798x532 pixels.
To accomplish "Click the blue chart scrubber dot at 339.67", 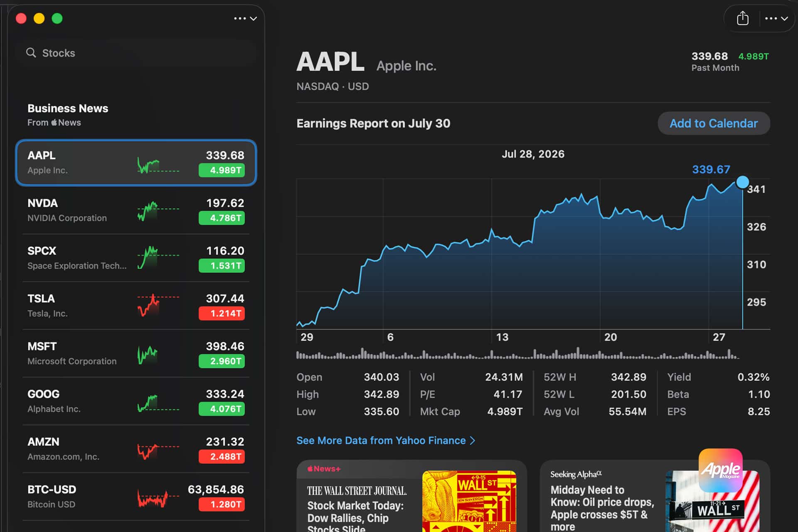I will 742,182.
